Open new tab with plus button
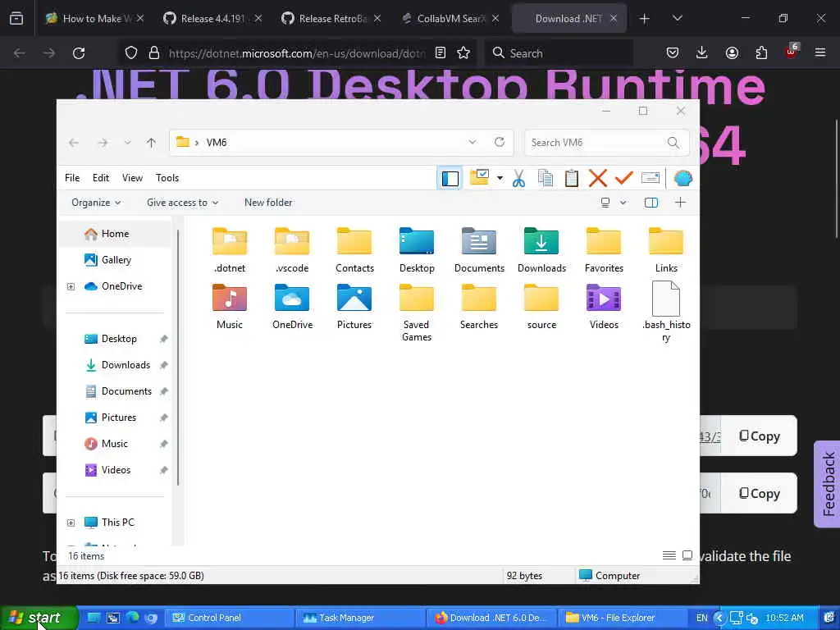The height and width of the screenshot is (630, 840). (x=645, y=19)
